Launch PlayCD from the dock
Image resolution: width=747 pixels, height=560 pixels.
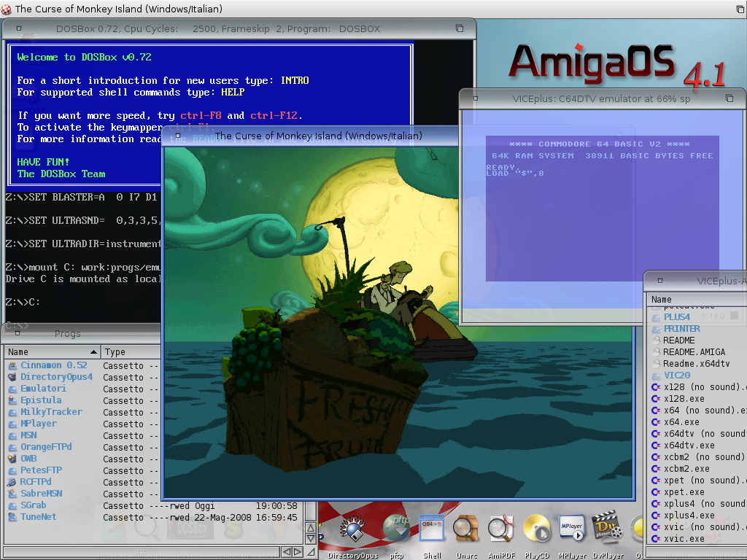(x=537, y=532)
